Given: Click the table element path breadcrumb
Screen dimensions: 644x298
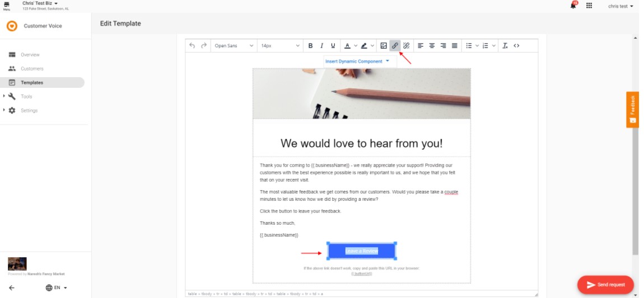Looking at the screenshot, I should (192, 294).
